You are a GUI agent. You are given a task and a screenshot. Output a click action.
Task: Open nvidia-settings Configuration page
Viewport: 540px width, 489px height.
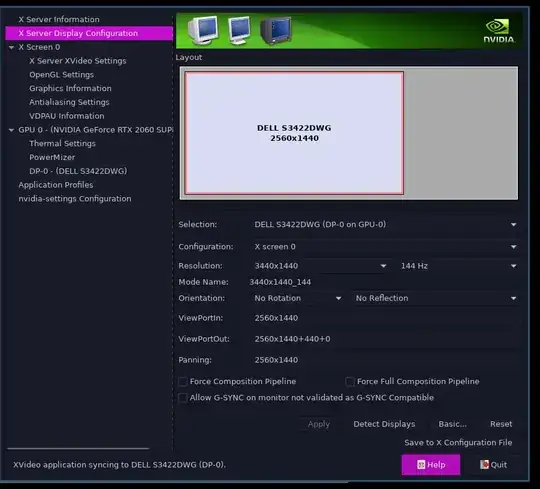(75, 199)
